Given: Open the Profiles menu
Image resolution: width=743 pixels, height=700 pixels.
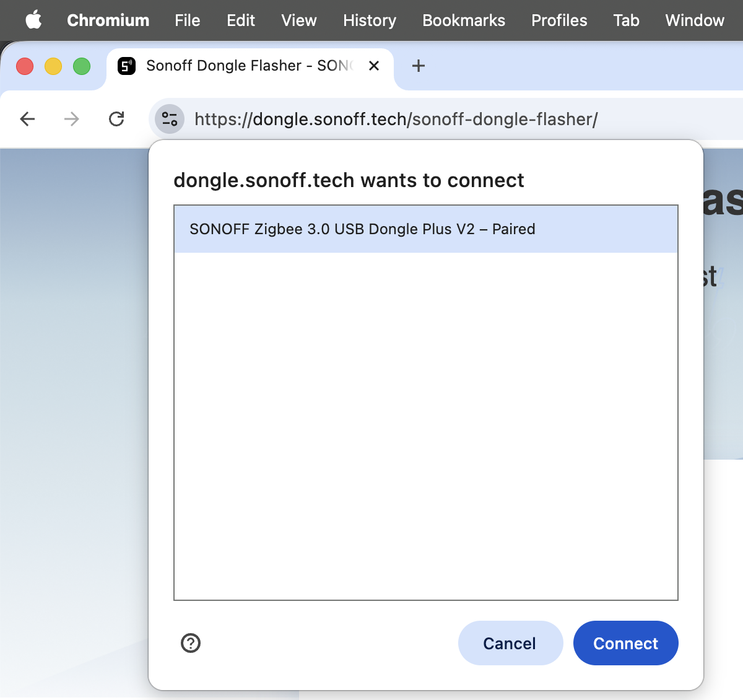Looking at the screenshot, I should click(559, 20).
